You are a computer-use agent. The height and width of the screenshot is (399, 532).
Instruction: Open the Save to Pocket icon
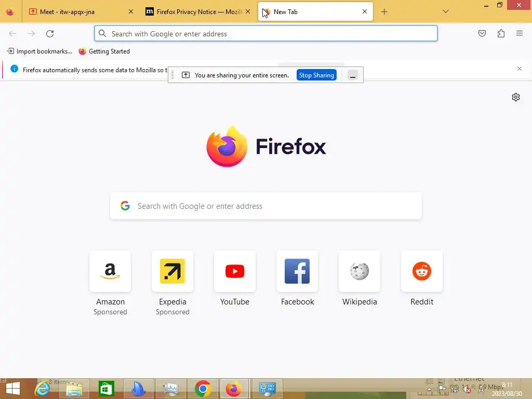(x=482, y=33)
